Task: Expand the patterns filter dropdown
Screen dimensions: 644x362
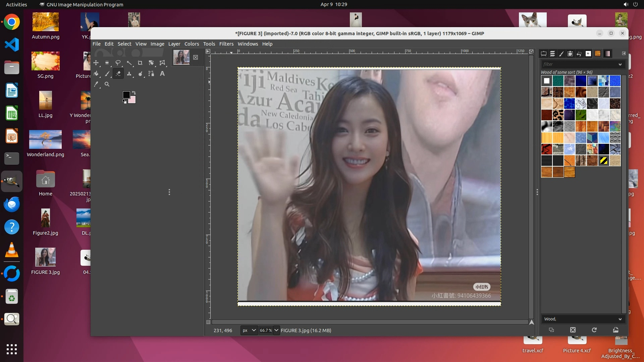Action: (x=620, y=64)
